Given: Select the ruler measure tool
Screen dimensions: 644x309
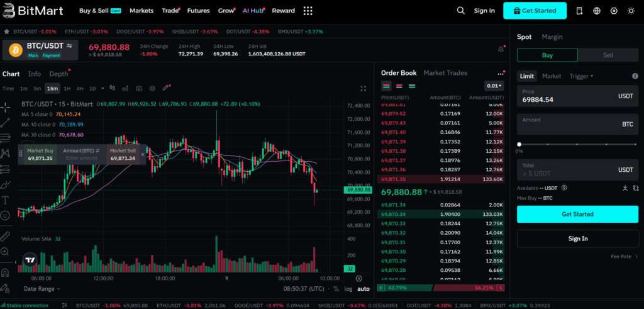Looking at the screenshot, I should [x=5, y=236].
